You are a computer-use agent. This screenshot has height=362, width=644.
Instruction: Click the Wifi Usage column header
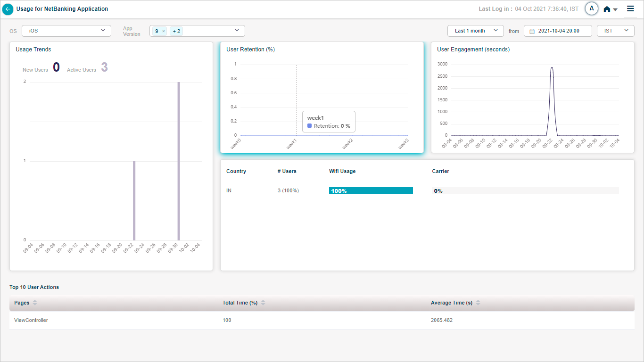342,171
